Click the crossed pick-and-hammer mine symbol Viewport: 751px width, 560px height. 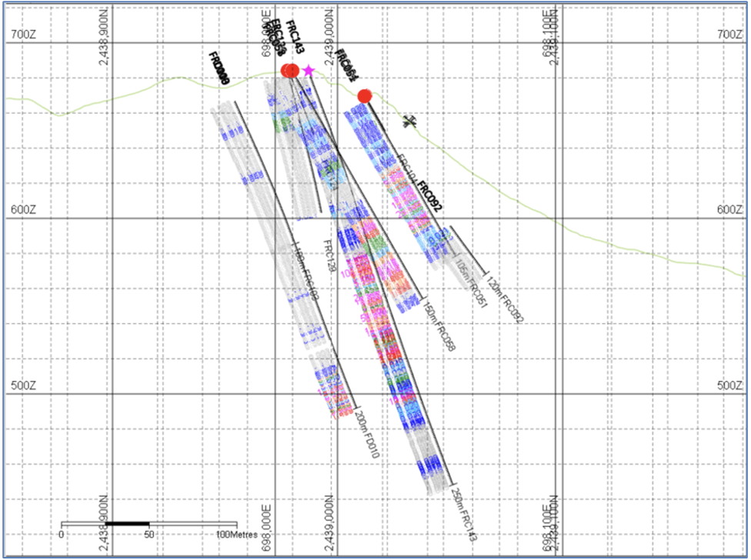point(409,122)
